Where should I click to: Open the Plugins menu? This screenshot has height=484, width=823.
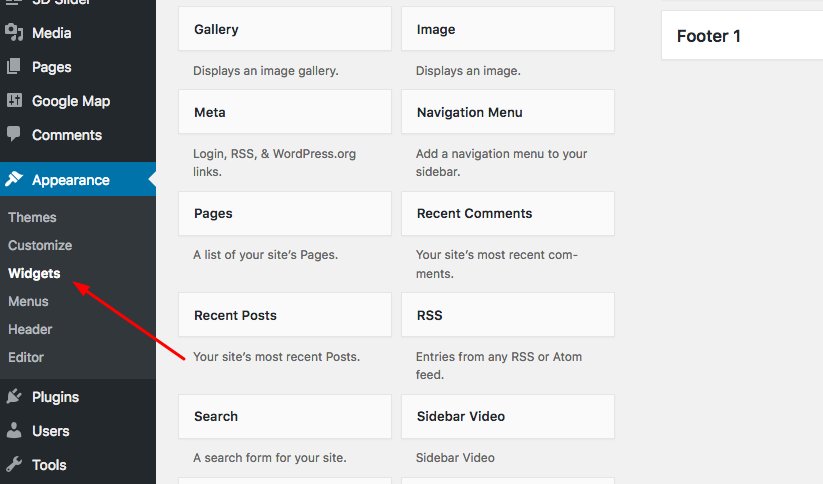pos(78,397)
